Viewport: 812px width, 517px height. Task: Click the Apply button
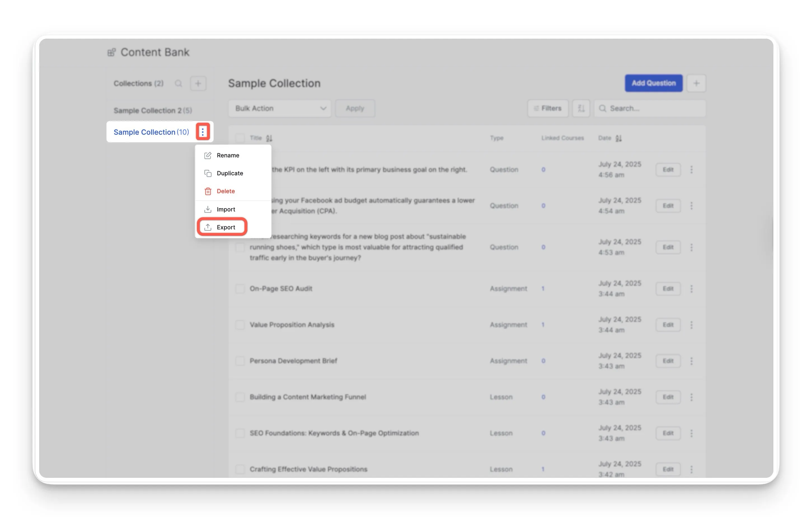355,108
